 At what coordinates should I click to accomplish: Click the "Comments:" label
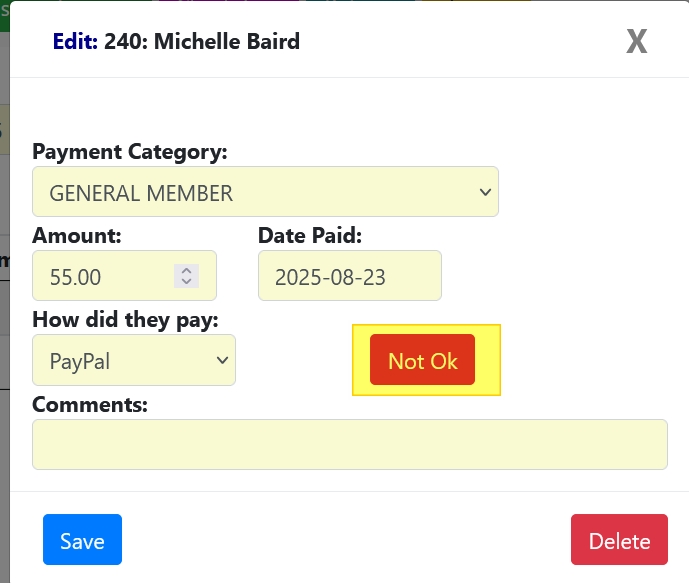[x=90, y=405]
